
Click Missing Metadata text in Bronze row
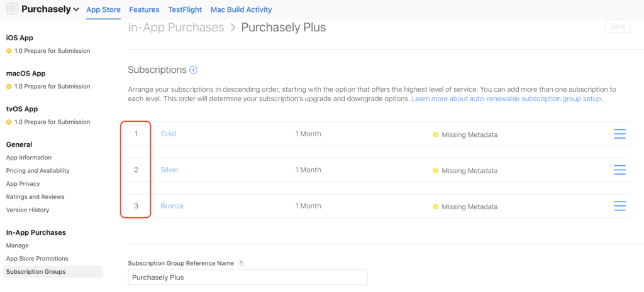click(469, 207)
